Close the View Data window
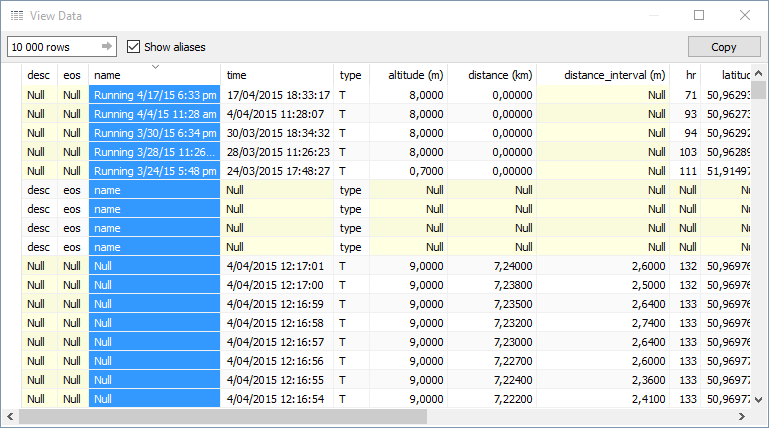 point(744,15)
